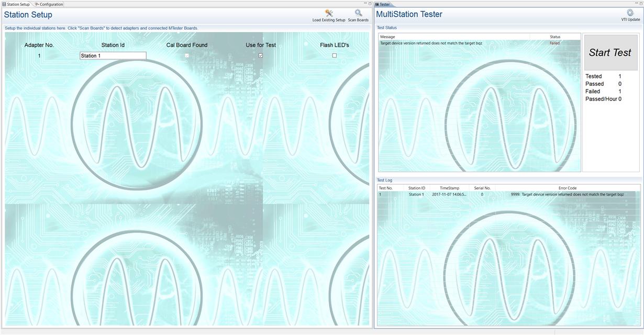
Task: Select the 2017-11-07 timestamp cell
Action: 449,194
